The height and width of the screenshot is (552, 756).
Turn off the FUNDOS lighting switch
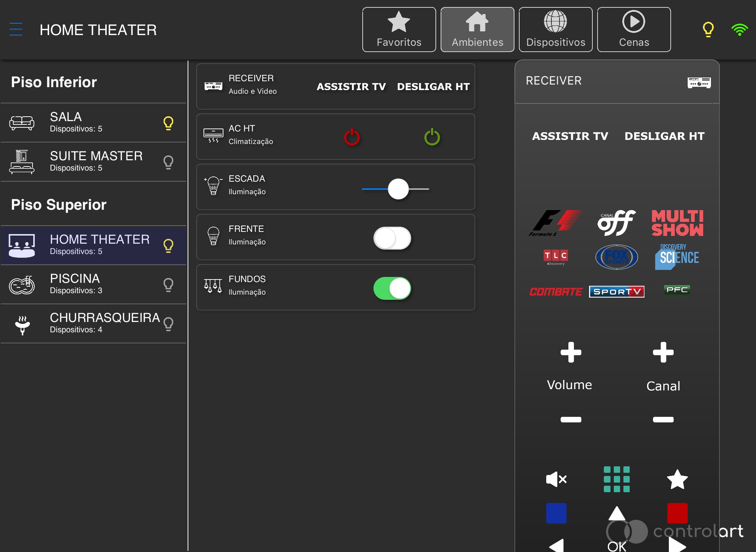392,288
